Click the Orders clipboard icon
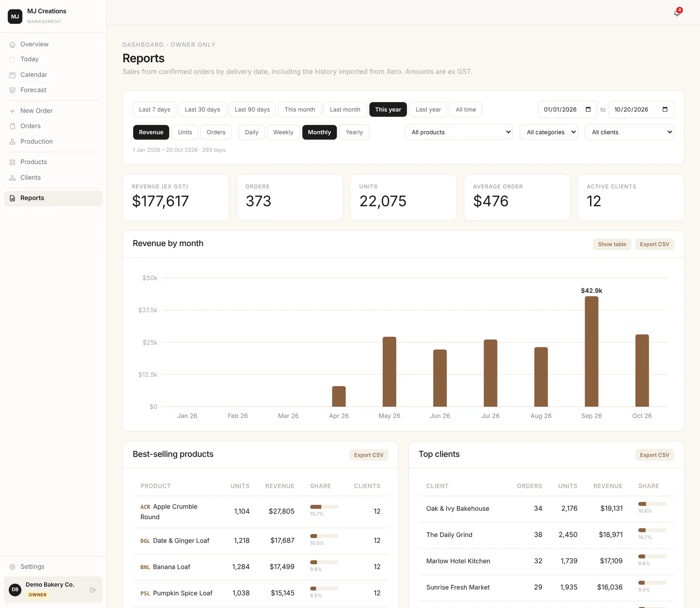The height and width of the screenshot is (608, 700). point(12,126)
